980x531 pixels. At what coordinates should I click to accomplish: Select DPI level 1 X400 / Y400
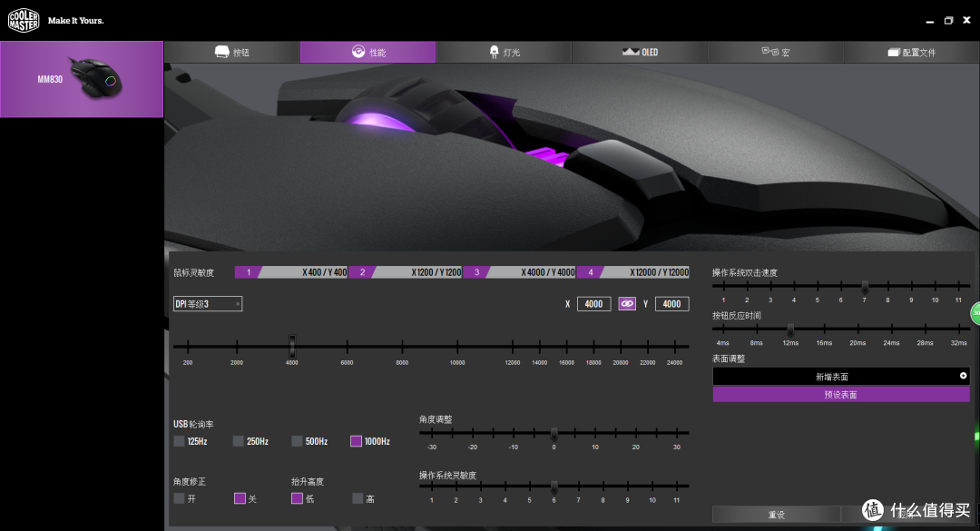pyautogui.click(x=291, y=272)
